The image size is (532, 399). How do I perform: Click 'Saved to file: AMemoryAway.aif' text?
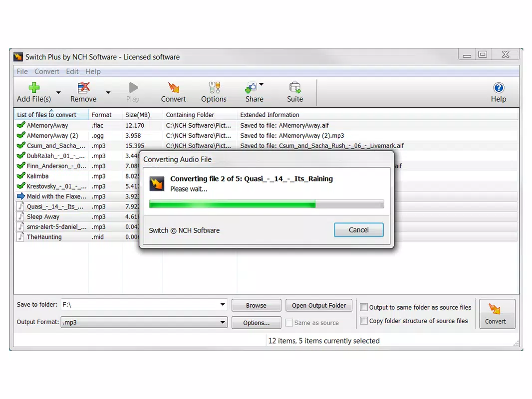coord(284,125)
